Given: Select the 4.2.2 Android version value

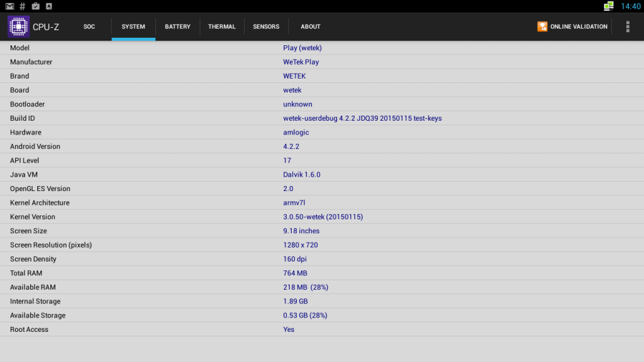Looking at the screenshot, I should pos(291,146).
